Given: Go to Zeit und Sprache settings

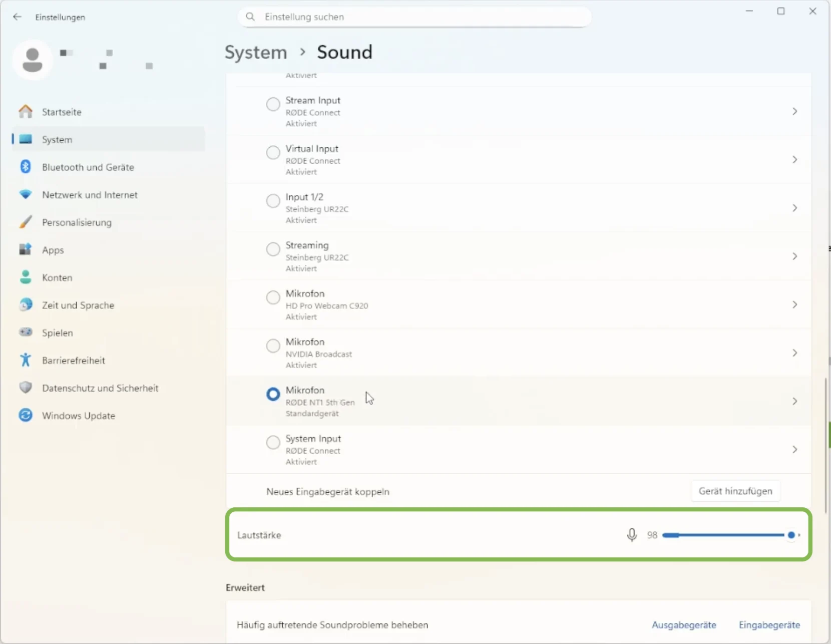Looking at the screenshot, I should click(78, 305).
